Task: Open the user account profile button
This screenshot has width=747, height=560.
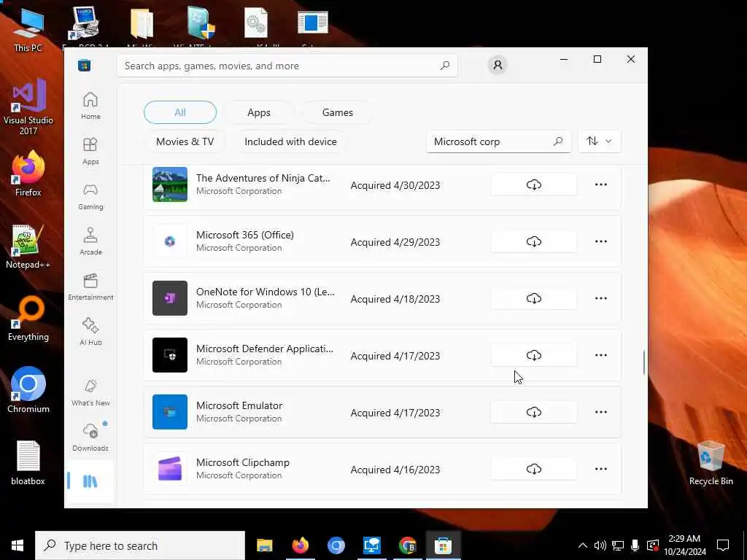Action: click(x=498, y=65)
